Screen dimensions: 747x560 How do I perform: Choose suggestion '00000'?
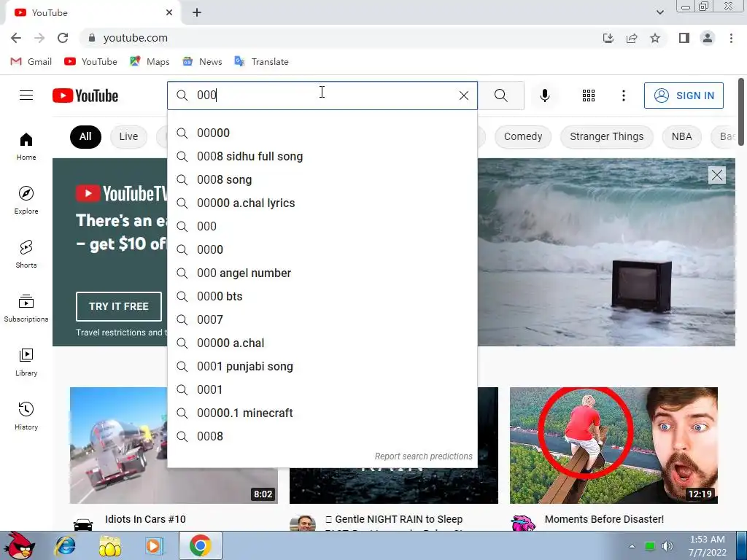(x=322, y=133)
